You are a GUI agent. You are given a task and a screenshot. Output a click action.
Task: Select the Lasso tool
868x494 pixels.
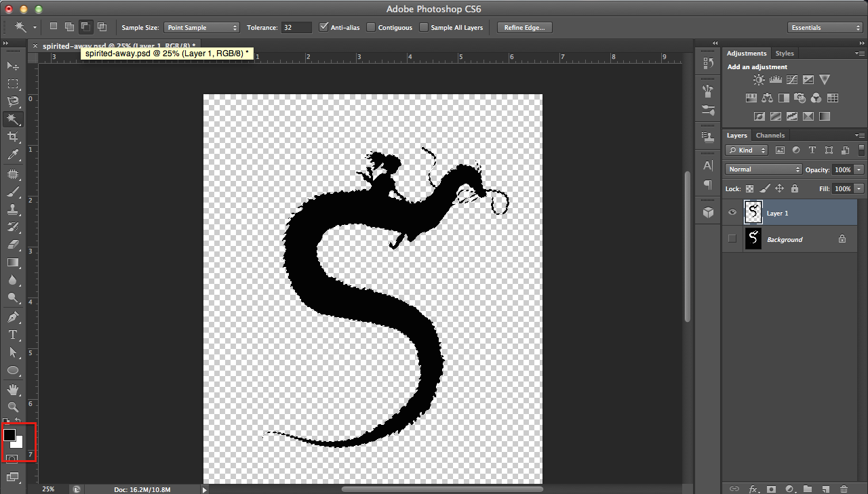coord(13,102)
